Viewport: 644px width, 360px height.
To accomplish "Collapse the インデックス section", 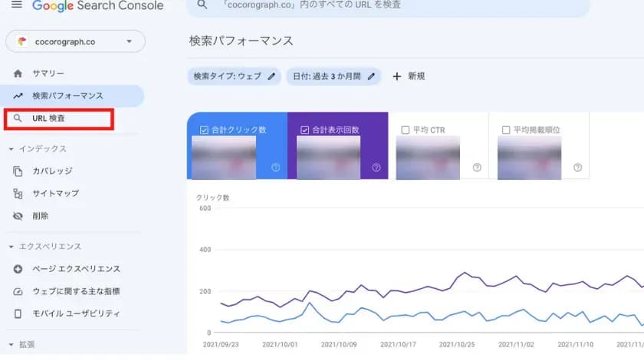I will [x=11, y=149].
